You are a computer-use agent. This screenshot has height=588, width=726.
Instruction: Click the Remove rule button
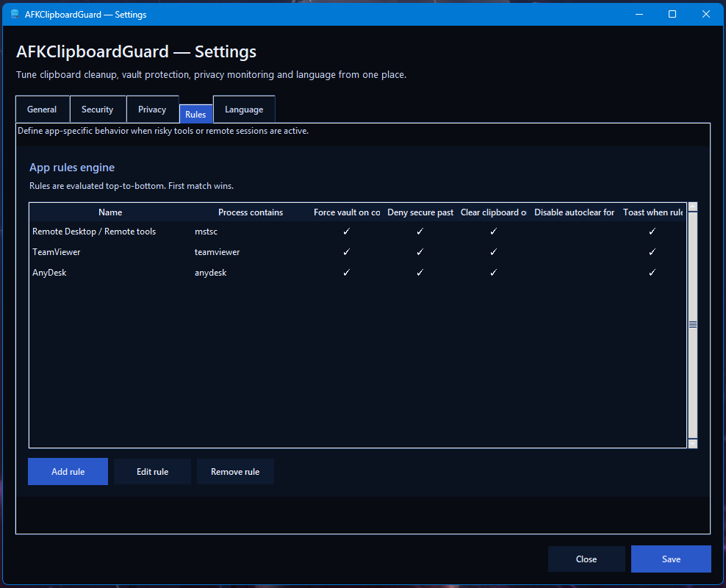pos(235,472)
